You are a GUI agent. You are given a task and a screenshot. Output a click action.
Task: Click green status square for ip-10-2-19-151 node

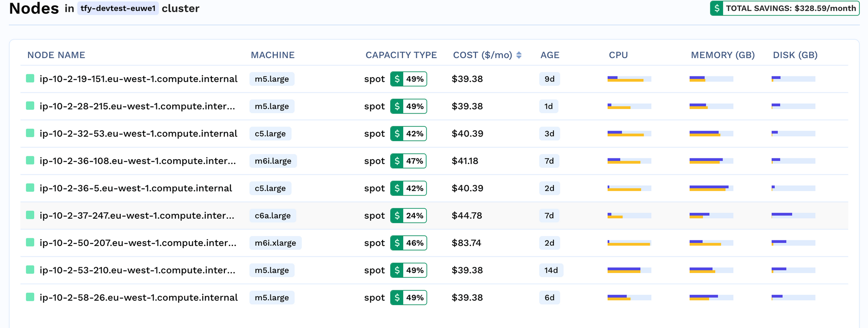click(x=30, y=79)
